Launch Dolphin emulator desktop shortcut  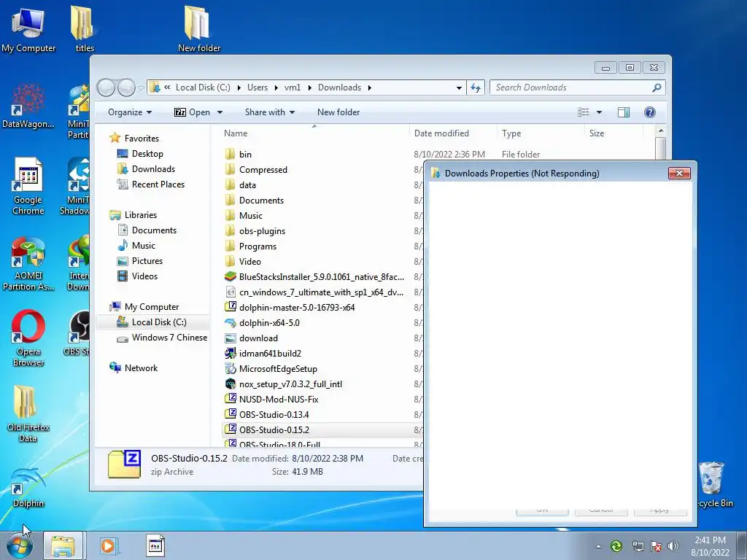point(28,488)
